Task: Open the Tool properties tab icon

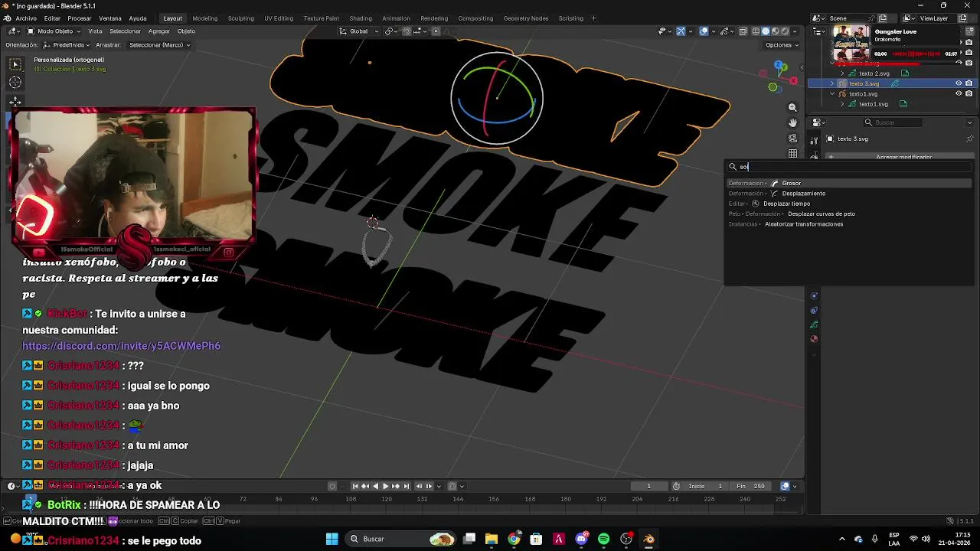Action: (x=814, y=139)
